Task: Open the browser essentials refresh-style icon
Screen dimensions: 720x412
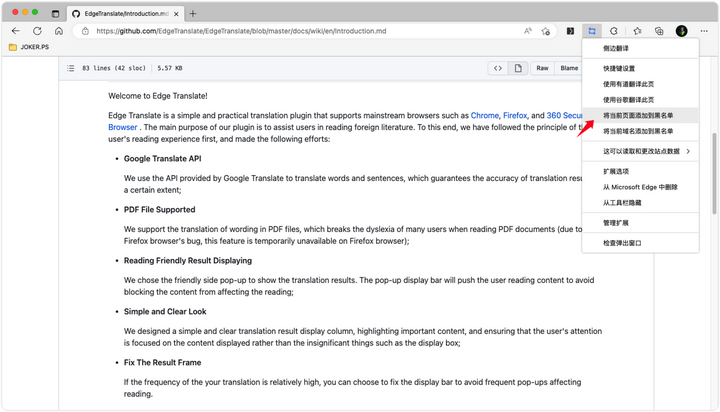Action: pyautogui.click(x=614, y=31)
